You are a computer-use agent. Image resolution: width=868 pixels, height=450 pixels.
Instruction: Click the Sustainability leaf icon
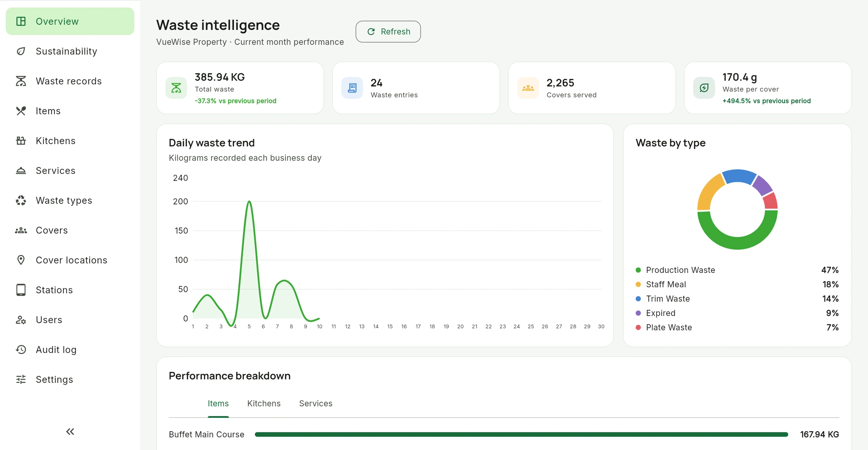point(21,51)
